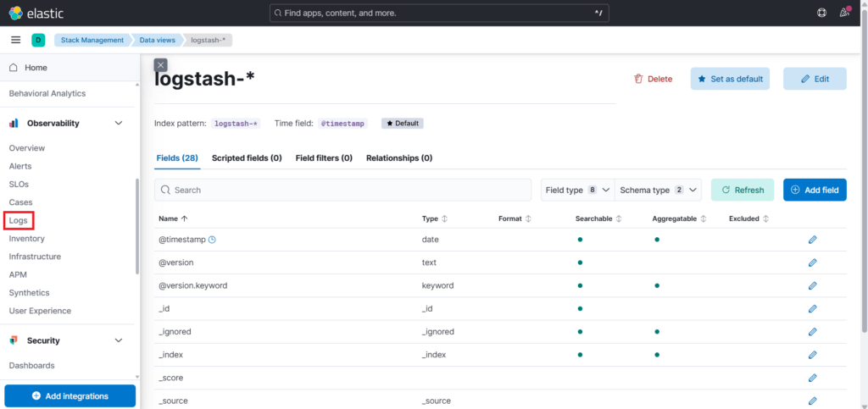Delete the logstash-* data view

pos(654,79)
